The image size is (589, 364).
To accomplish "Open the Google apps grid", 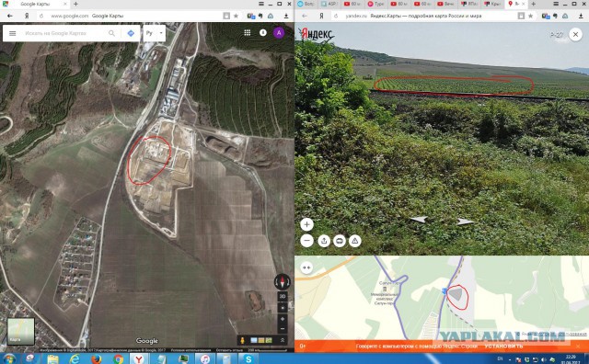I will pos(248,33).
